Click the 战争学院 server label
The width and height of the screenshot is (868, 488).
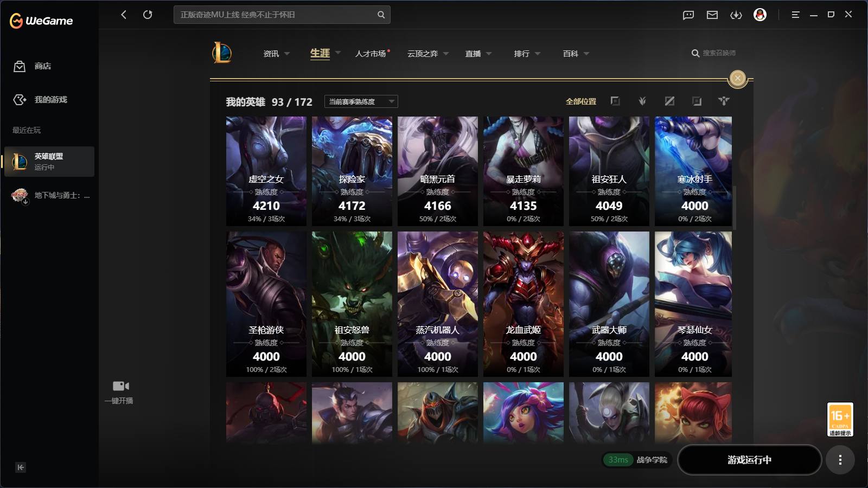[652, 460]
